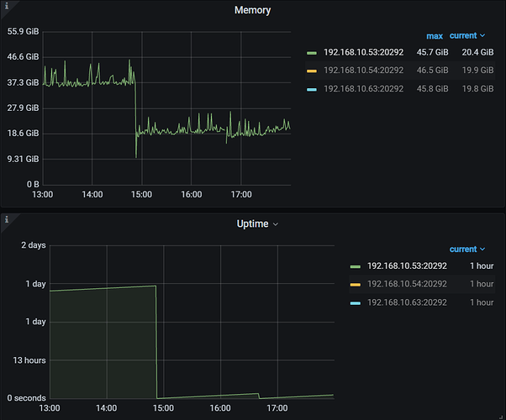Click cyan color swatch in Uptime legend
This screenshot has width=506, height=420.
(356, 302)
